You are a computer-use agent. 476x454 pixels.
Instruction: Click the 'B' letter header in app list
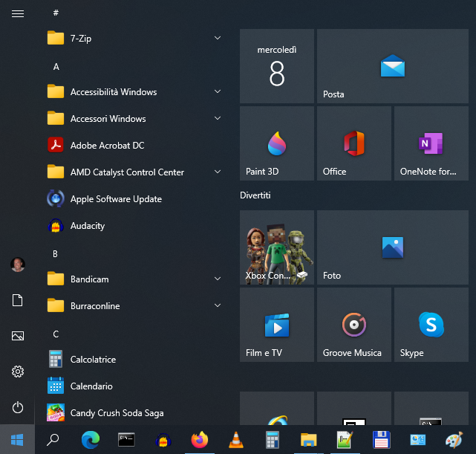[55, 254]
